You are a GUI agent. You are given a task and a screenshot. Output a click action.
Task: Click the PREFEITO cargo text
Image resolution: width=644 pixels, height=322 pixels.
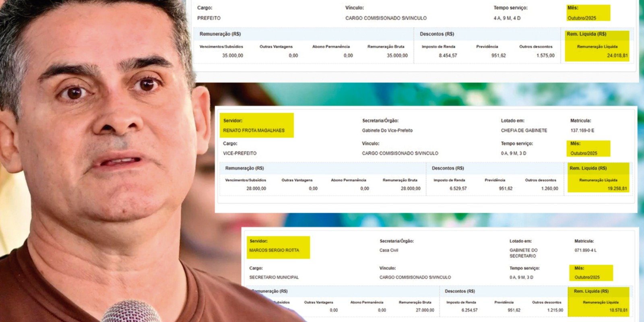click(208, 18)
